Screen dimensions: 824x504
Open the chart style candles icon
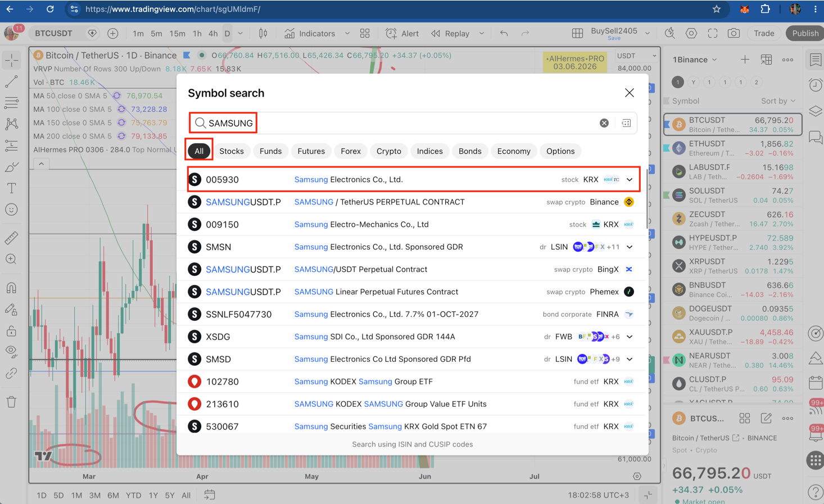pyautogui.click(x=263, y=34)
